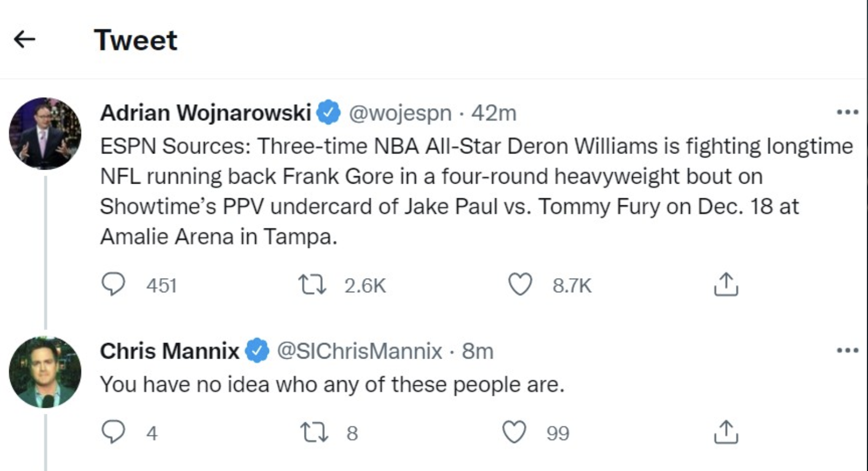Like Chris Mannix's reply
The height and width of the screenshot is (471, 868).
[x=514, y=432]
